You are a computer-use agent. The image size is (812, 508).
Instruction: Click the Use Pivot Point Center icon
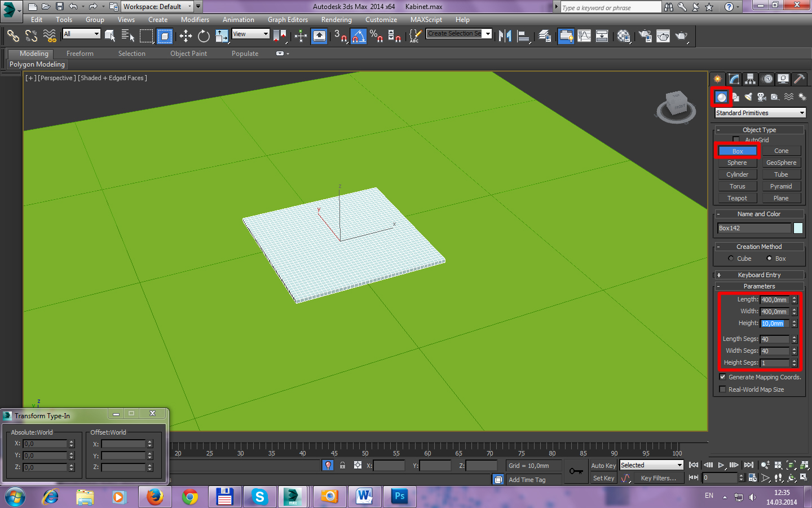[x=280, y=36]
